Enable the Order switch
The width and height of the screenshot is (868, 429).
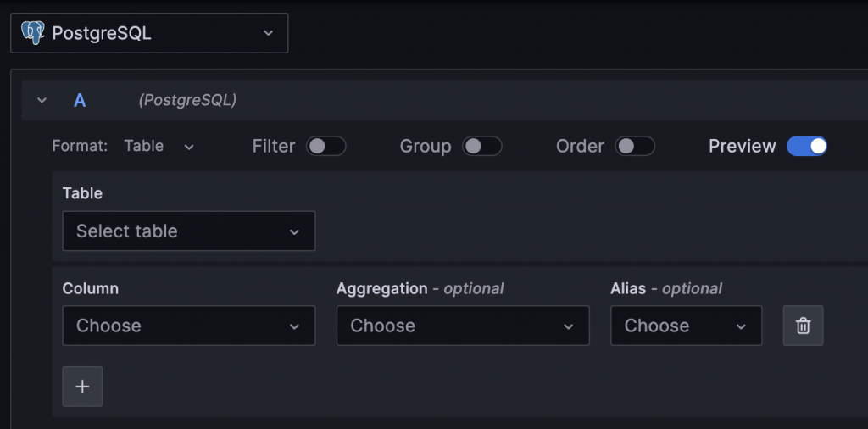635,146
